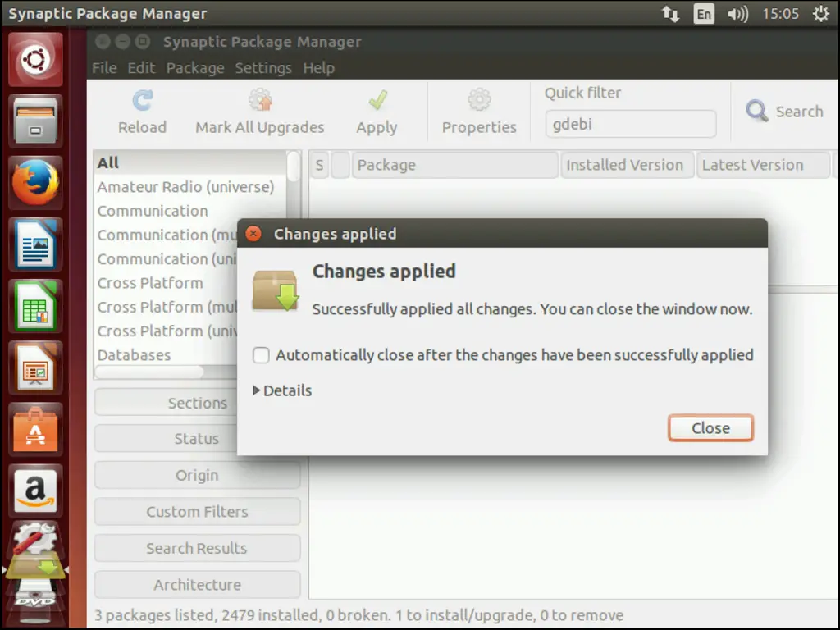Open the Files manager dock icon
840x630 pixels.
click(35, 121)
